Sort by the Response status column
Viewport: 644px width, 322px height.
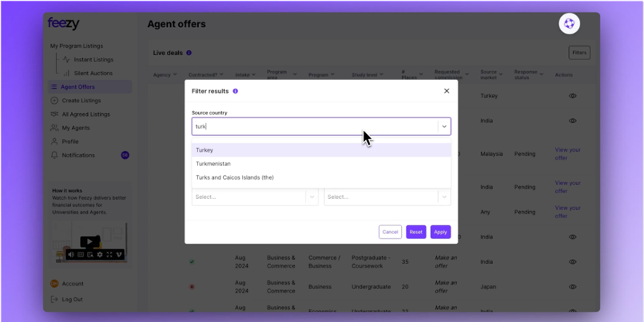(x=529, y=74)
